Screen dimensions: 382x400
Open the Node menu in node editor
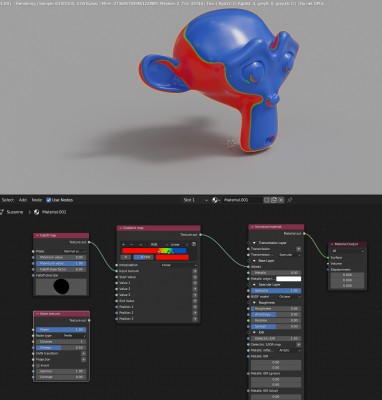37,200
